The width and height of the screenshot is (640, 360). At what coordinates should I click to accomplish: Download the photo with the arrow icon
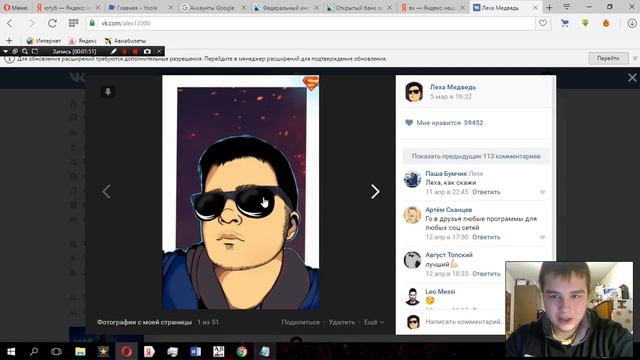pyautogui.click(x=108, y=92)
